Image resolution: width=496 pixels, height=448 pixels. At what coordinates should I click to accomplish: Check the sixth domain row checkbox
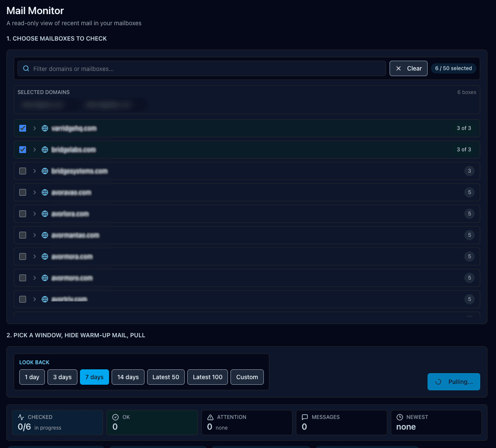(23, 235)
